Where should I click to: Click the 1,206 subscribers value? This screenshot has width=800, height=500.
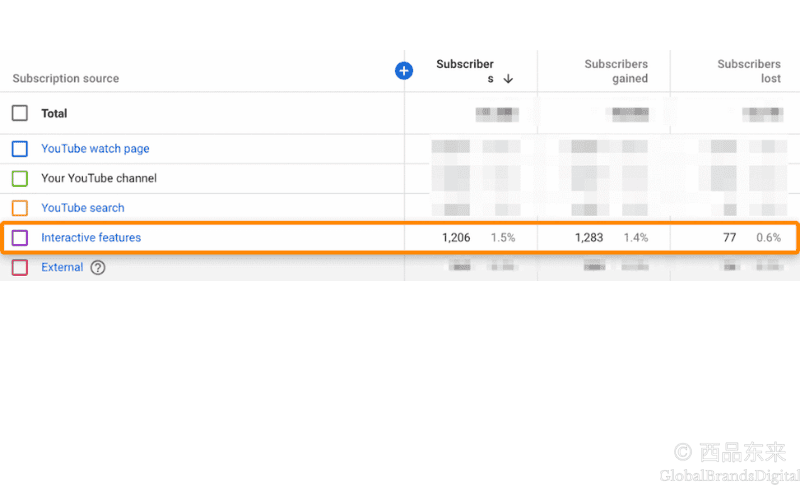(456, 238)
